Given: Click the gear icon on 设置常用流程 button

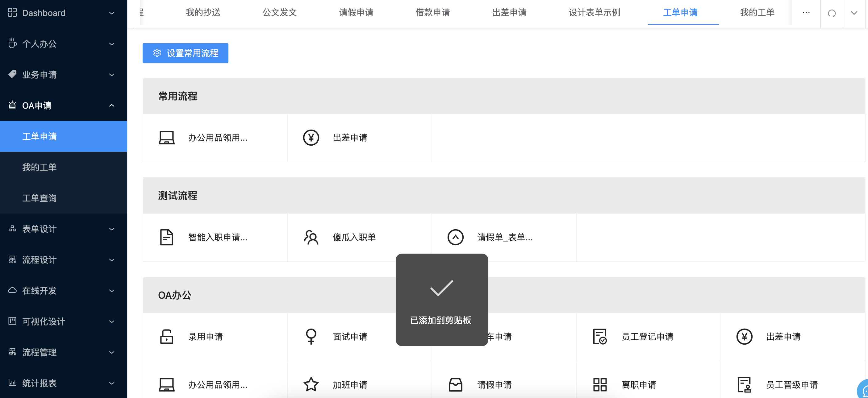Looking at the screenshot, I should [157, 53].
